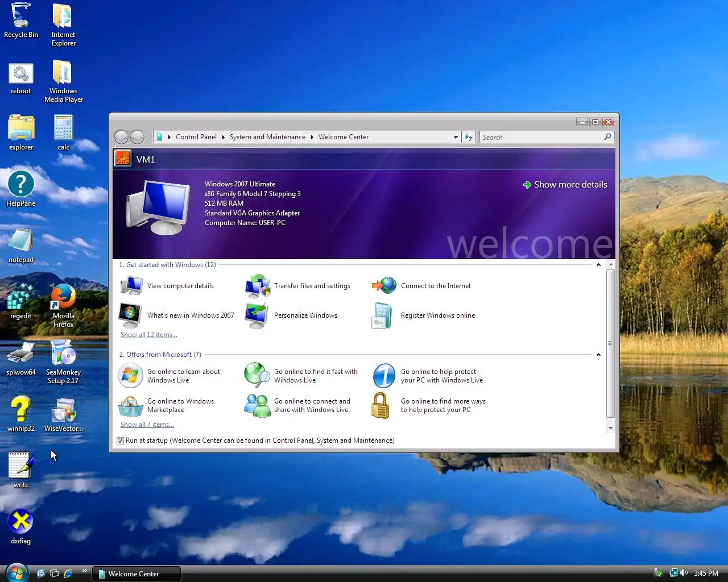728x582 pixels.
Task: Click the Show Desktop Quick Launch icon
Action: point(41,573)
